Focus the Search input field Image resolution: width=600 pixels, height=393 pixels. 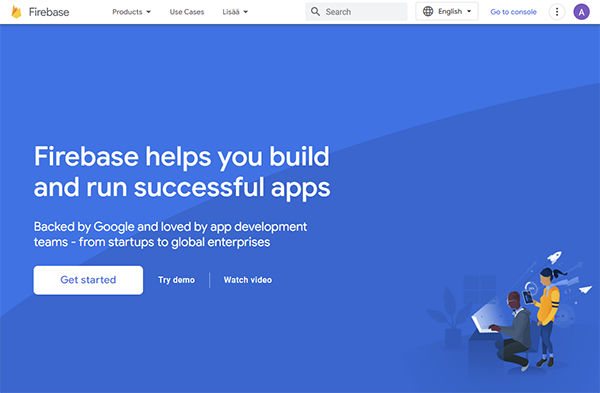pos(356,12)
